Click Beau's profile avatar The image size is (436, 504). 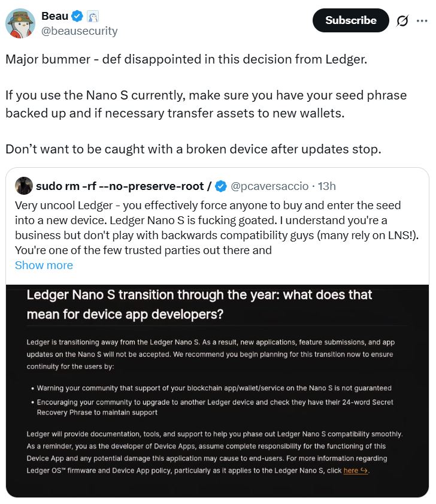[x=20, y=23]
